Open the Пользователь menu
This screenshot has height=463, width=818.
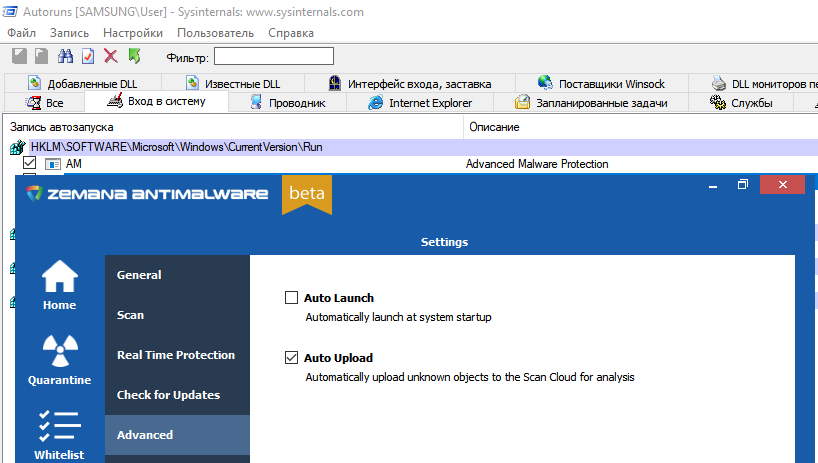215,33
